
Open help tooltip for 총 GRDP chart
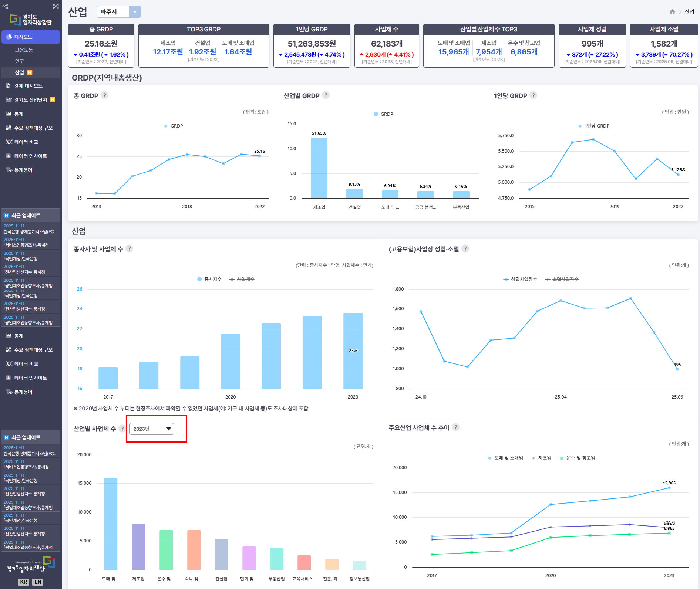[105, 95]
